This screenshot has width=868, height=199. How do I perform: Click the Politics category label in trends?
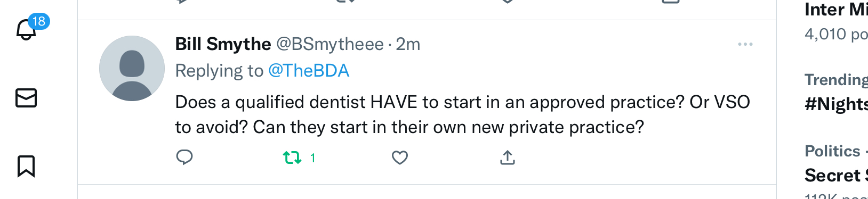click(x=832, y=151)
